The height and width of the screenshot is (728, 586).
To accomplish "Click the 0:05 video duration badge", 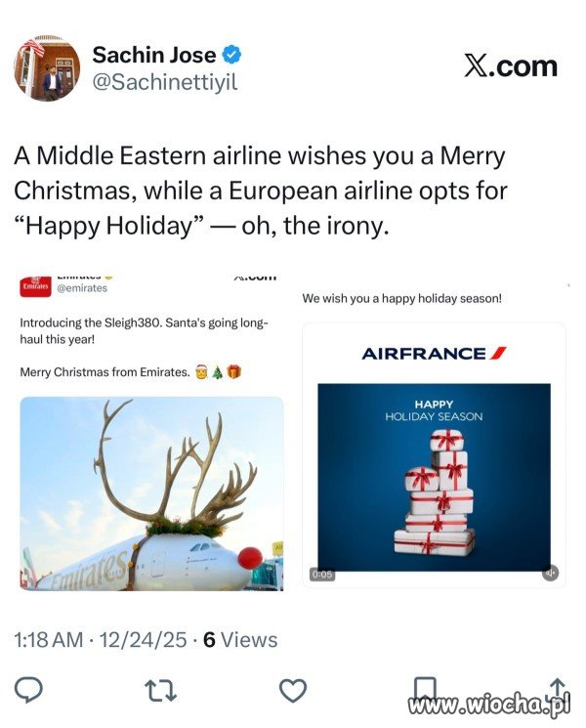I will tap(322, 574).
